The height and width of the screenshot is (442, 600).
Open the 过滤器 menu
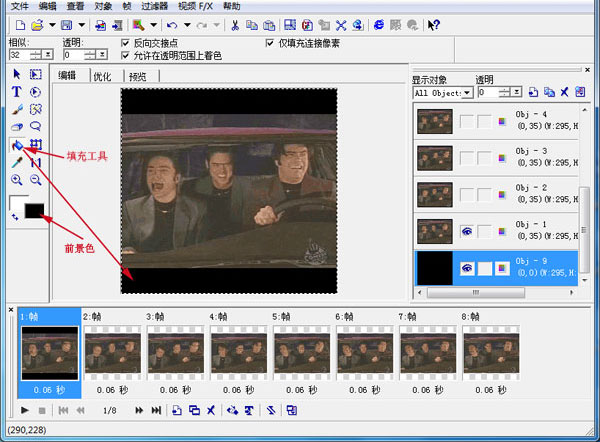154,6
